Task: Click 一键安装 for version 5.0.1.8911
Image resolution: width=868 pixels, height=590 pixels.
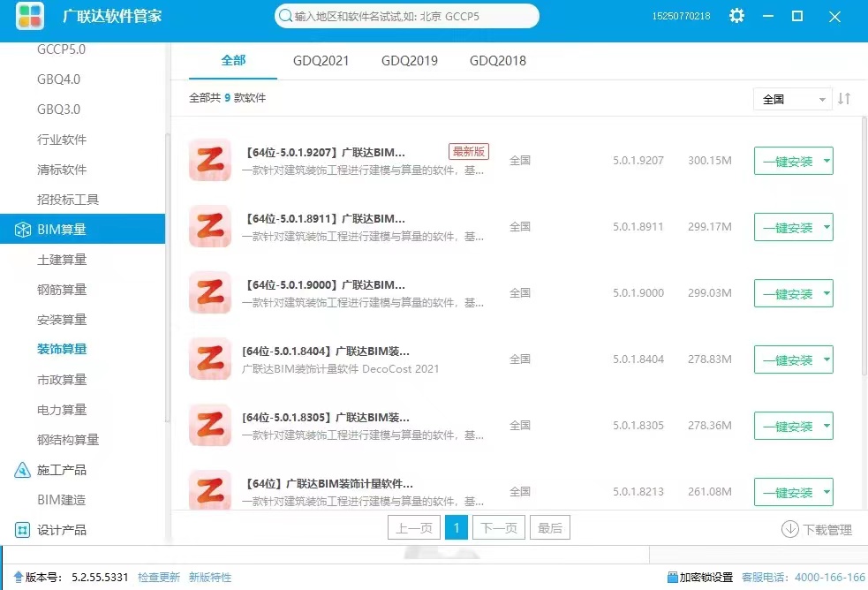Action: pos(788,227)
